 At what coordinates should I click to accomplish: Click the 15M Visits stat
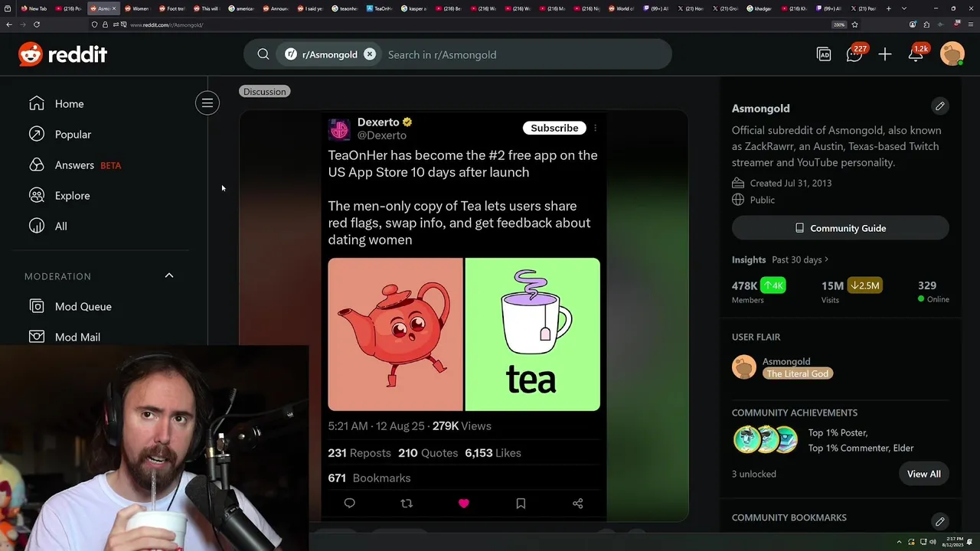click(852, 291)
